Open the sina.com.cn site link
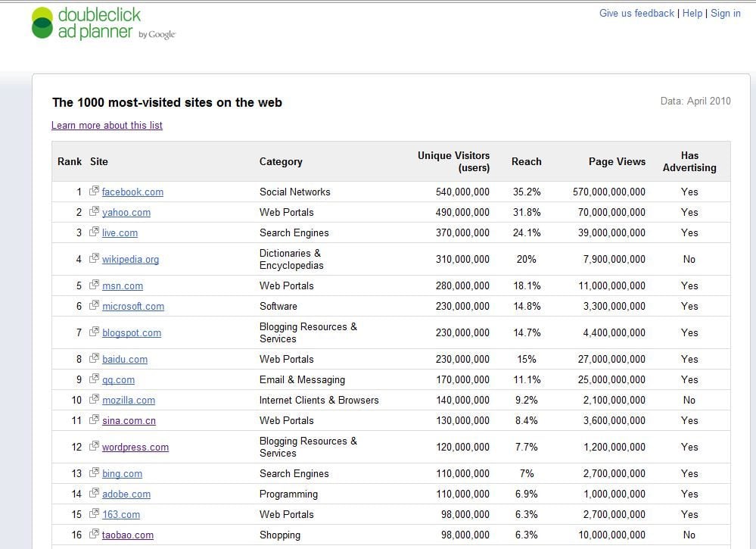This screenshot has width=756, height=549. coord(129,421)
